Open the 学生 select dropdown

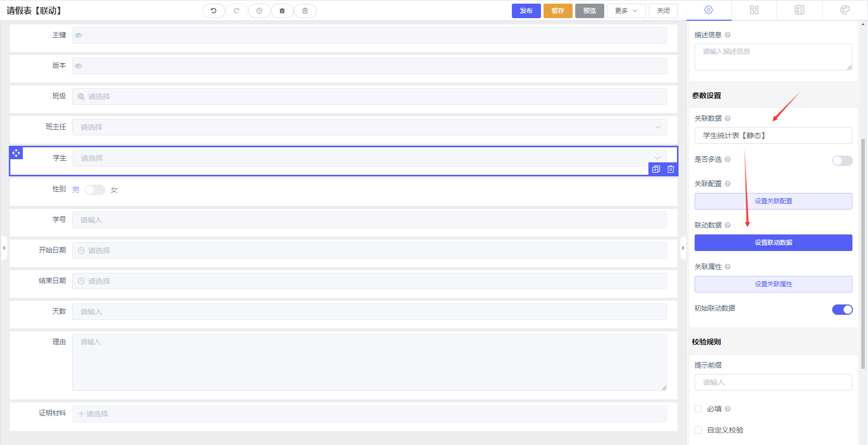pos(369,158)
